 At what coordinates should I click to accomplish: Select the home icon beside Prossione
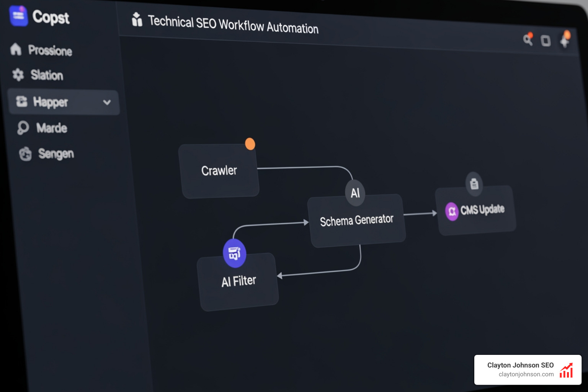tap(16, 49)
